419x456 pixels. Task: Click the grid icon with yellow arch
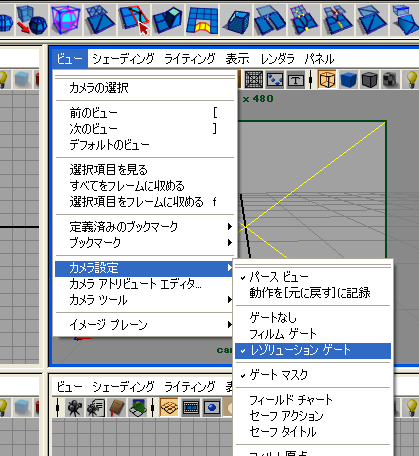(201, 20)
